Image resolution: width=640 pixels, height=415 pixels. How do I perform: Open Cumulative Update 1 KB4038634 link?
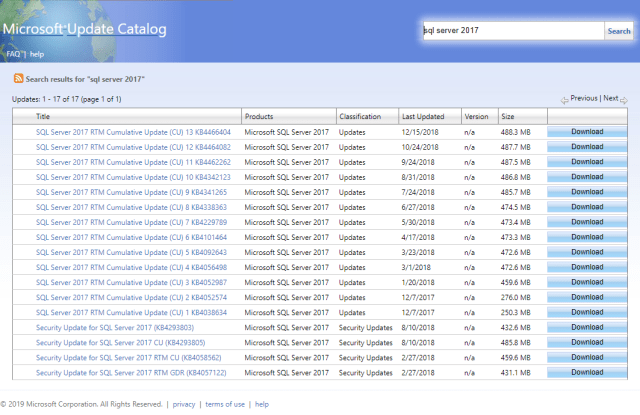click(131, 313)
